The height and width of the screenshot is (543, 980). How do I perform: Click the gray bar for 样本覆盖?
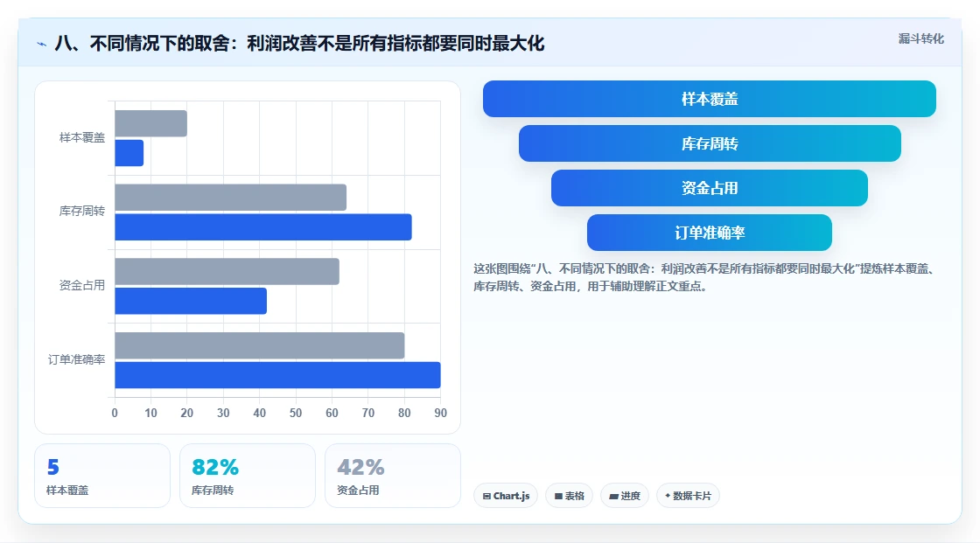tap(150, 123)
